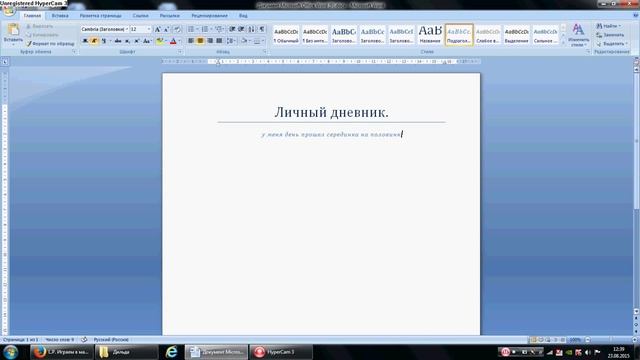Viewport: 640px width, 360px height.
Task: Align text right
Action: coord(210,41)
